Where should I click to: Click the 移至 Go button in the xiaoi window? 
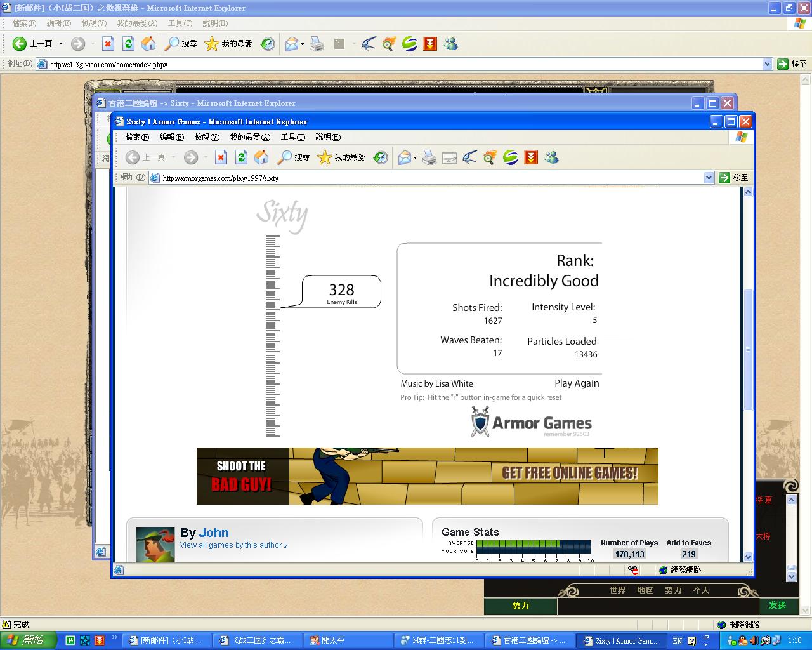pos(792,64)
